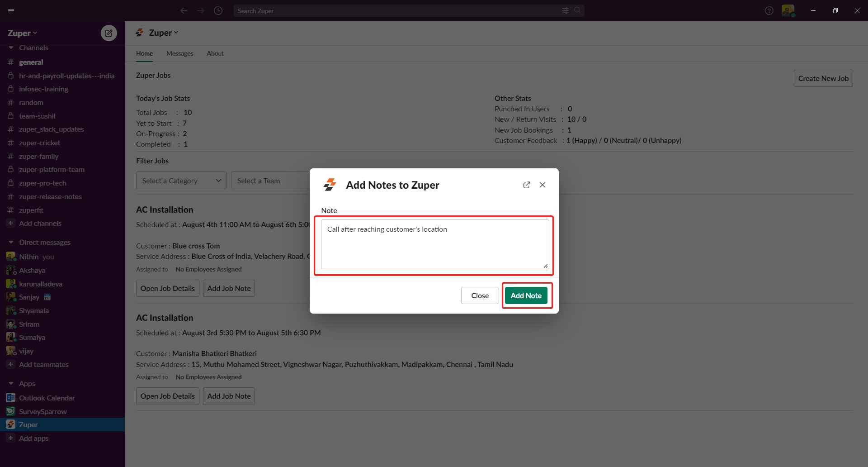868x467 pixels.
Task: Open the Select a Category dropdown
Action: point(181,181)
